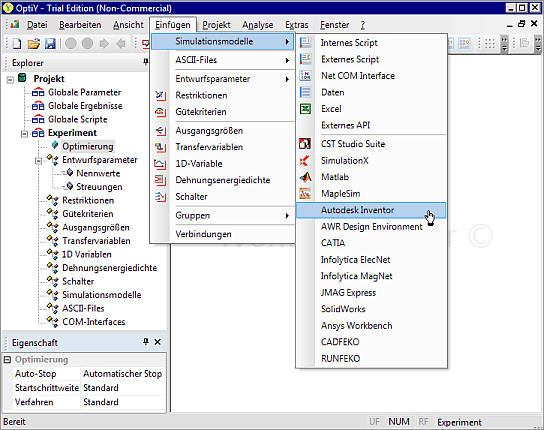Click the Optimierung diamond icon in tree
The width and height of the screenshot is (544, 430).
54,145
